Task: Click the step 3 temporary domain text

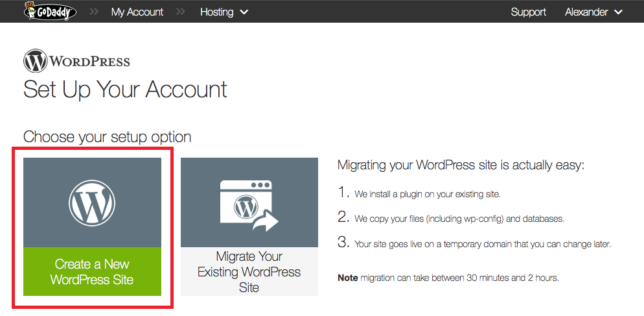Action: (483, 245)
